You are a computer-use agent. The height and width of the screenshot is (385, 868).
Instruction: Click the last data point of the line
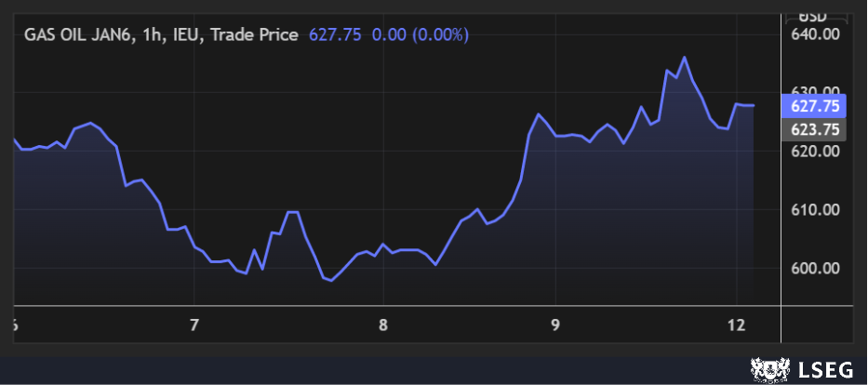pos(754,106)
